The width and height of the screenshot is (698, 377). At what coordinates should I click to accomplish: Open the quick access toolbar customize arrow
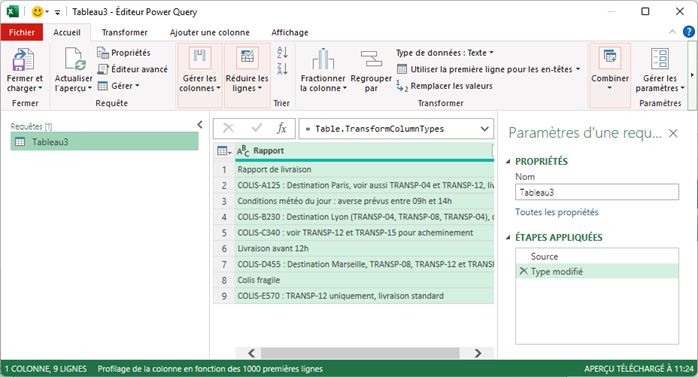pos(57,12)
